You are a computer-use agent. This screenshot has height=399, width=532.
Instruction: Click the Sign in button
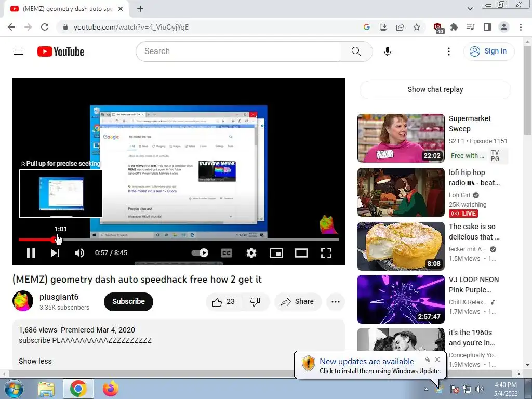[489, 51]
